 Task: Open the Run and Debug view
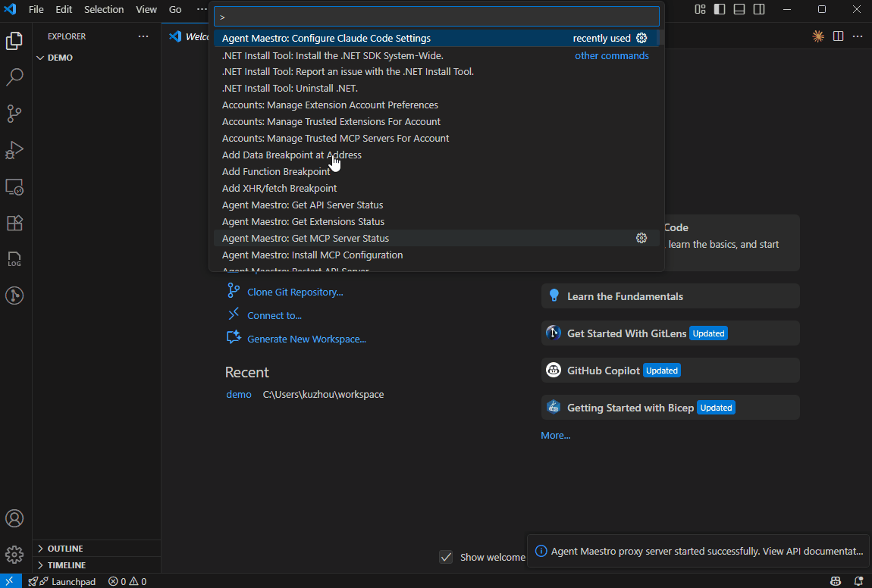14,150
